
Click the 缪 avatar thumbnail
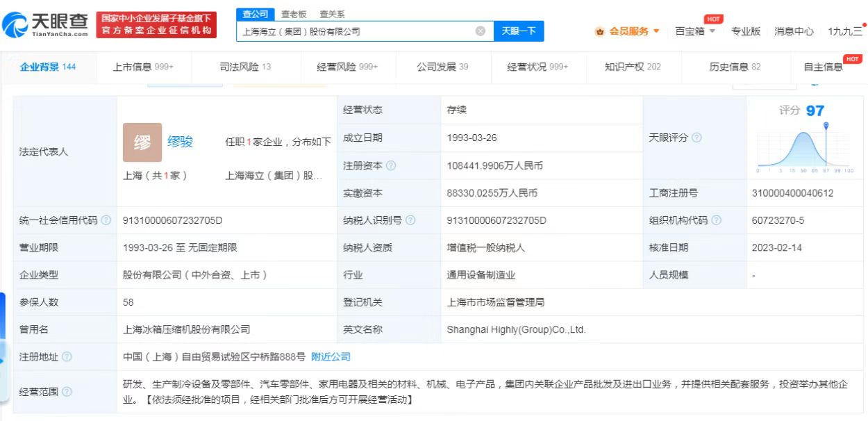142,142
